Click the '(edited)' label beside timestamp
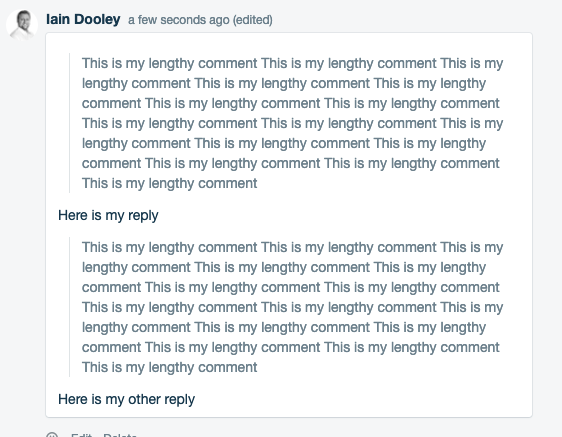Image resolution: width=562 pixels, height=437 pixels. click(253, 20)
